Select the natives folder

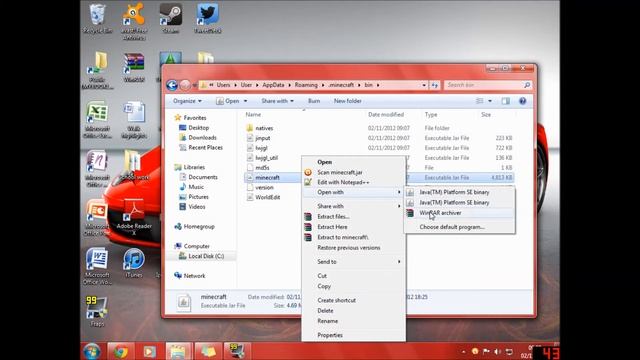click(264, 128)
